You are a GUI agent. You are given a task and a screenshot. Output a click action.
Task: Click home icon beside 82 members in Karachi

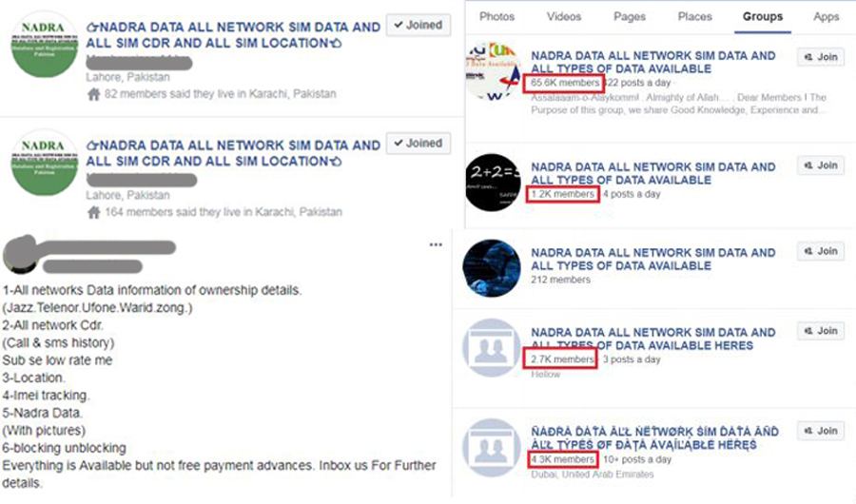[93, 95]
